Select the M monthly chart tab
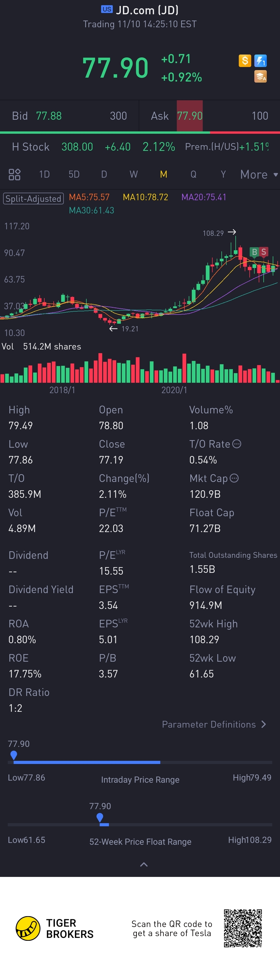 click(164, 174)
